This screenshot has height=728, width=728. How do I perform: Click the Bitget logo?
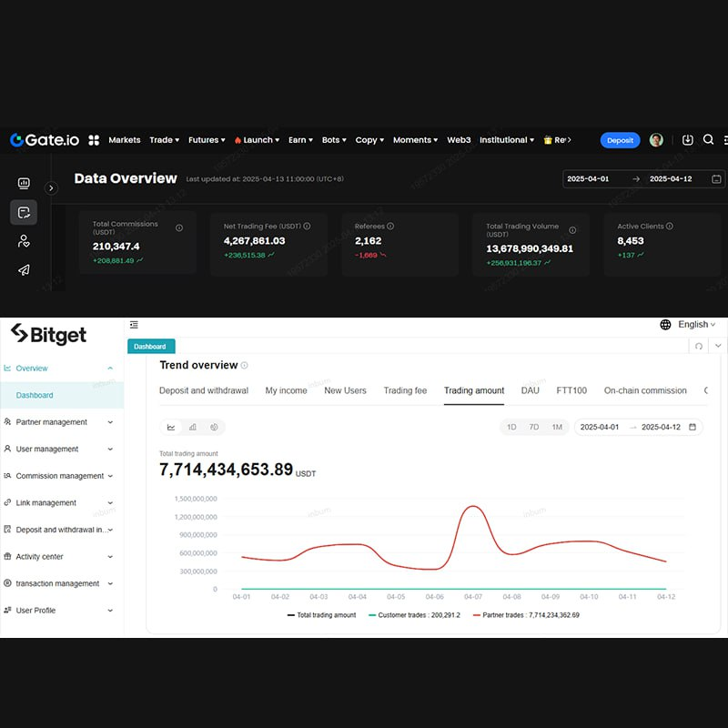[x=48, y=334]
